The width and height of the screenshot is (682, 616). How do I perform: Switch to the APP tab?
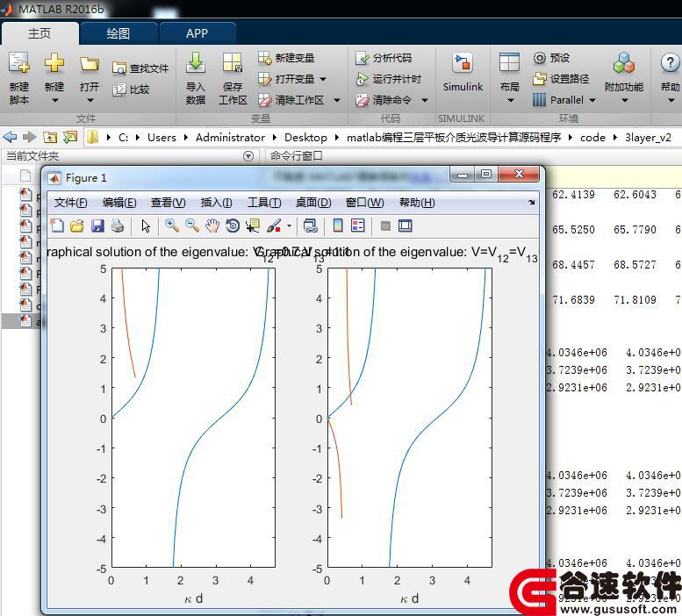pyautogui.click(x=197, y=33)
